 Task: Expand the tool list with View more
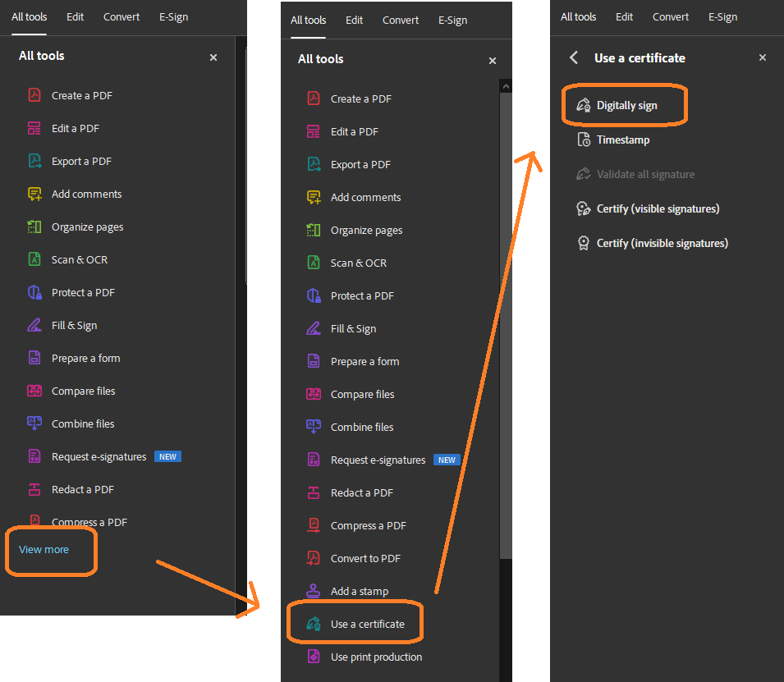[x=44, y=549]
